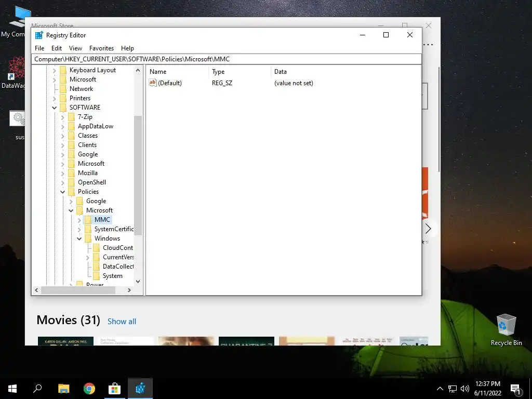Open the Microsoft Store more options ellipsis

click(x=428, y=45)
